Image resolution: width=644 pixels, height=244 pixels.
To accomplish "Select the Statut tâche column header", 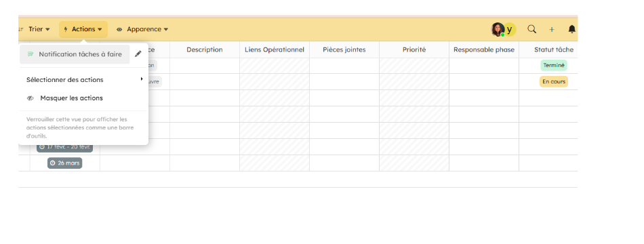I will [554, 49].
